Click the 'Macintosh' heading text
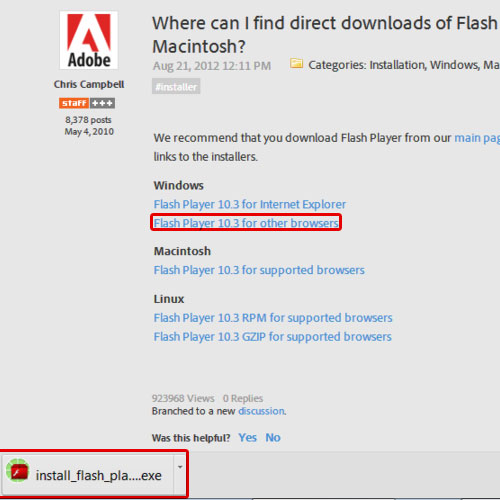 tap(182, 251)
